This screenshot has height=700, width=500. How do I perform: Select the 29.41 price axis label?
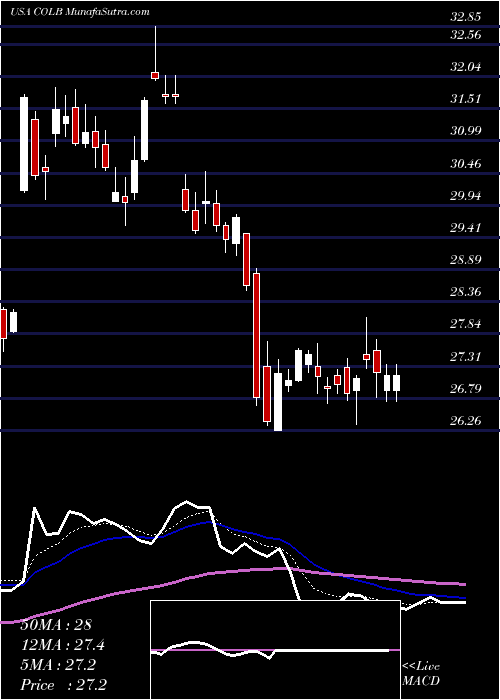coord(466,228)
